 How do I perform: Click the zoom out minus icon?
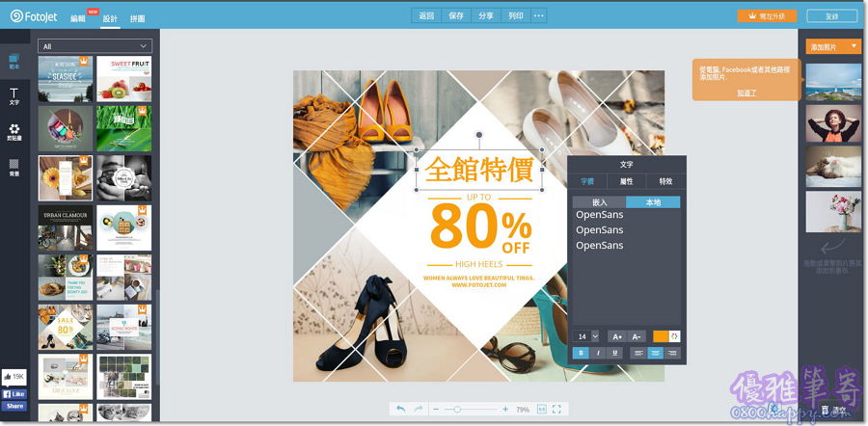436,410
